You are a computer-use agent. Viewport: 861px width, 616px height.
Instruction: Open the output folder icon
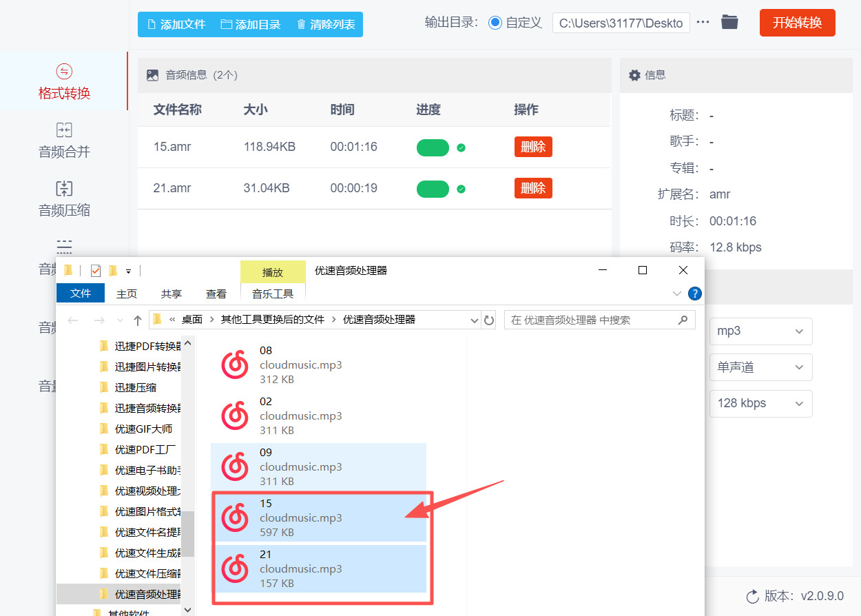click(729, 22)
